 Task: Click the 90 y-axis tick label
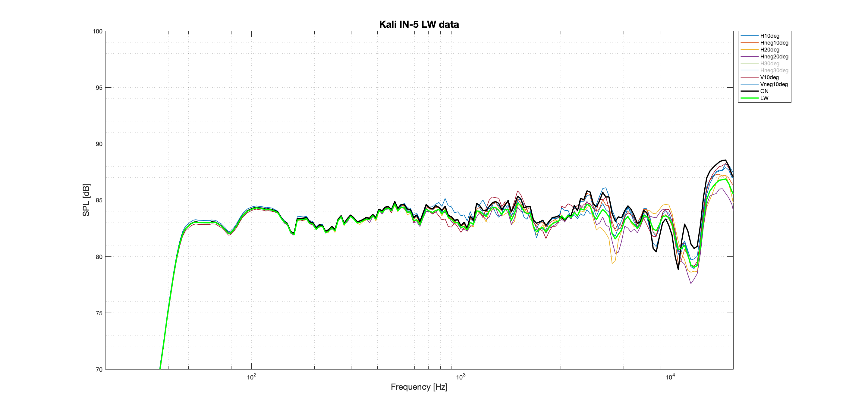[x=99, y=144]
